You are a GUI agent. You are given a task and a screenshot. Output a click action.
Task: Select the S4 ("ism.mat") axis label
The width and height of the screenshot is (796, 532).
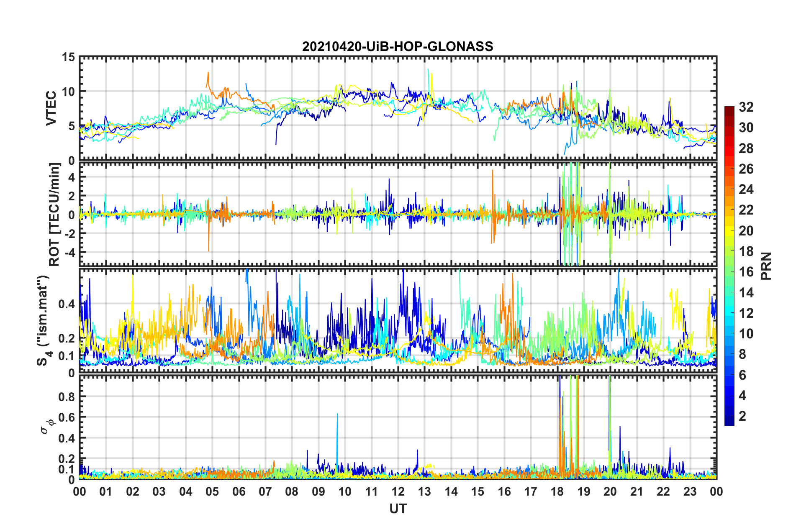click(x=44, y=321)
